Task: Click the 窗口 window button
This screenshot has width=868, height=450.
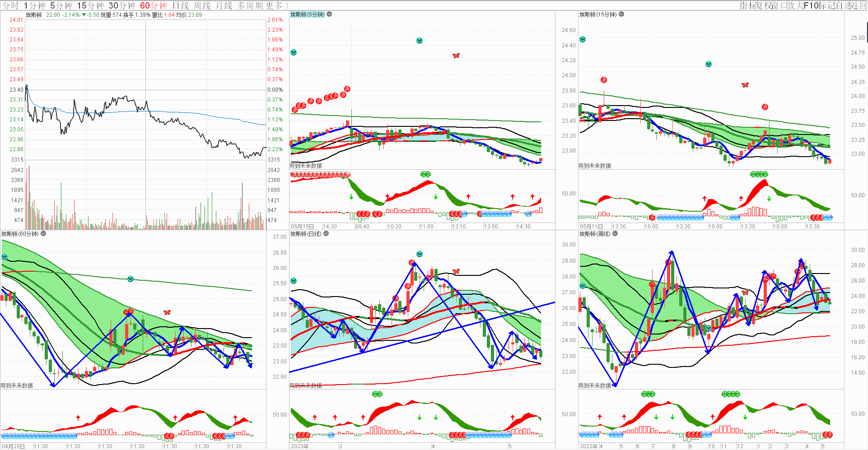Action: [780, 5]
